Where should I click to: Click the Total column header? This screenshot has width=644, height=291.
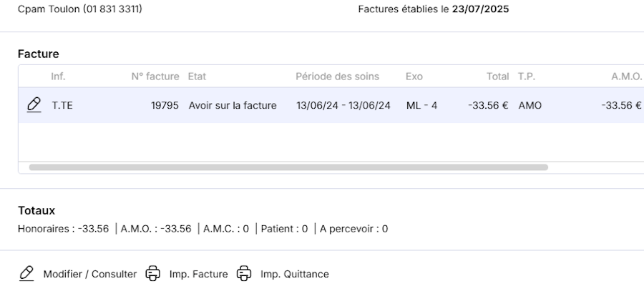497,77
